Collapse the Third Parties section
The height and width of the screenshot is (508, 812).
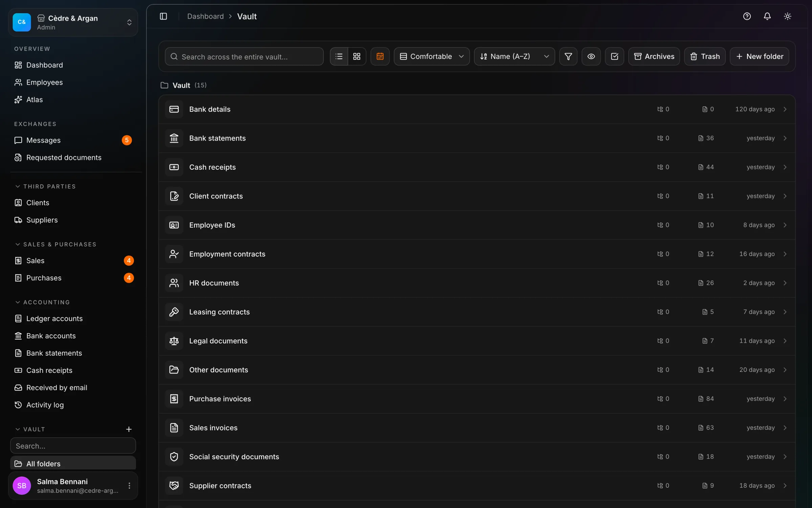tap(46, 187)
